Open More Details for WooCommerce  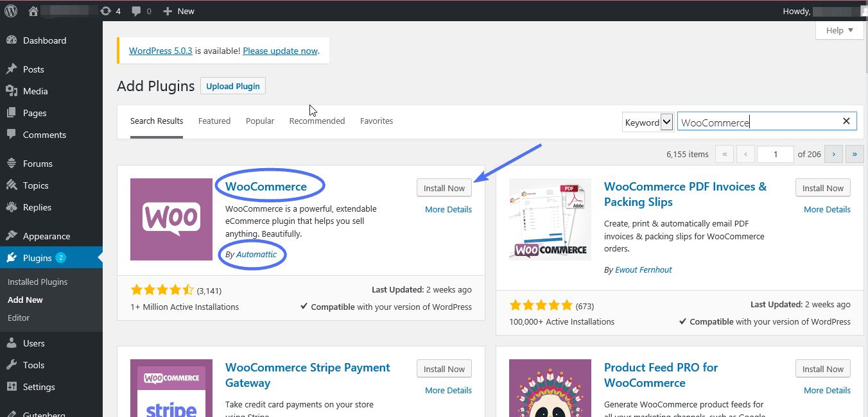click(448, 209)
